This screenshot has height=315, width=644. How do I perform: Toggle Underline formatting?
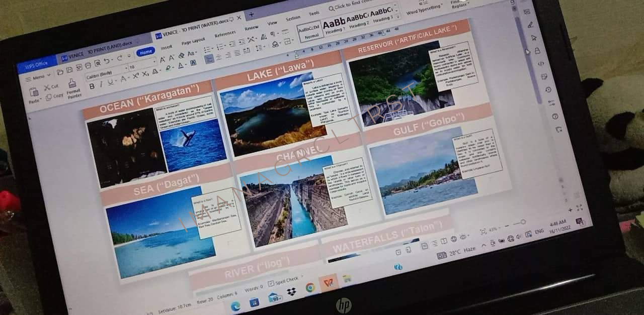point(111,82)
